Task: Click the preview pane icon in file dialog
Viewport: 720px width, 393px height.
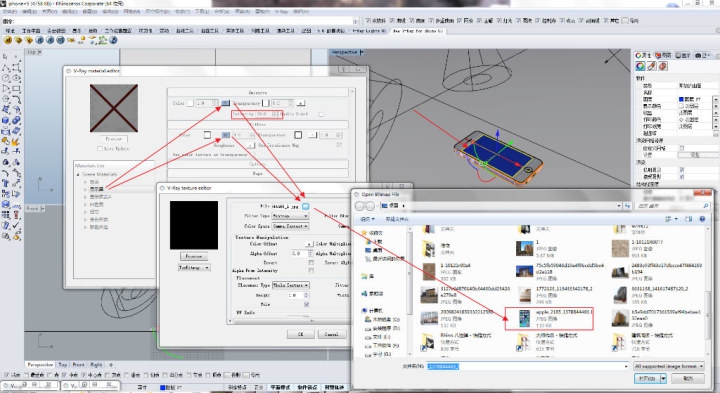Action: 688,219
